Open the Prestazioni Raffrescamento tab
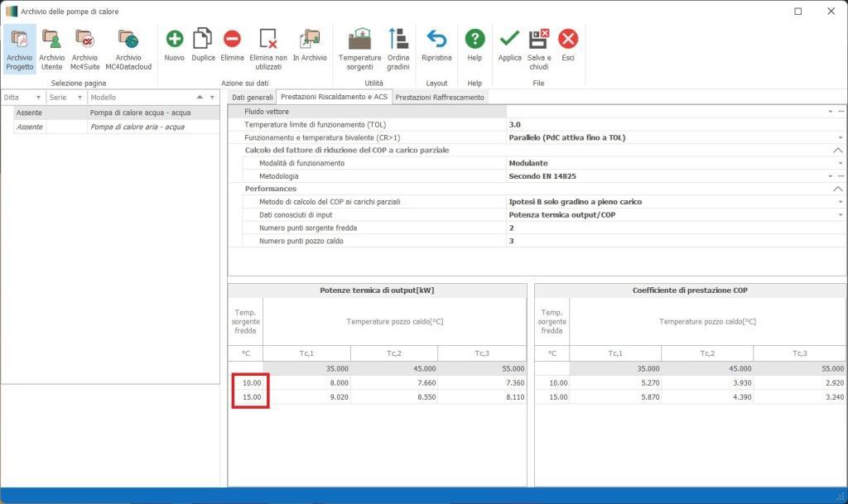 (x=440, y=97)
